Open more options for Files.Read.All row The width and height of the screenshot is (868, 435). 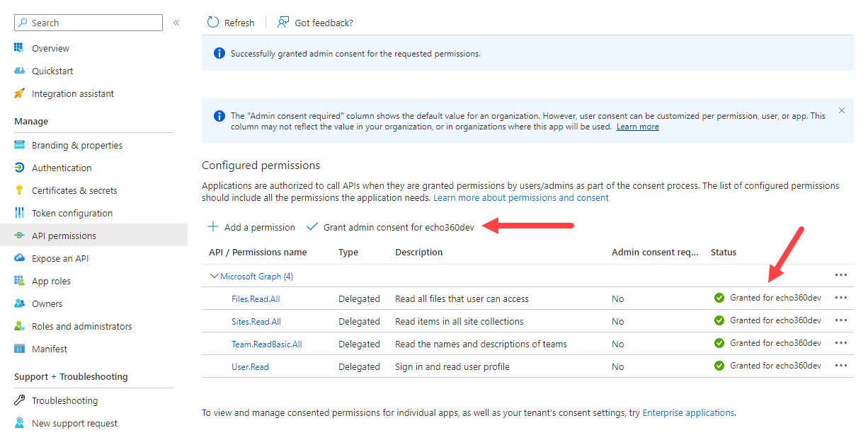841,298
